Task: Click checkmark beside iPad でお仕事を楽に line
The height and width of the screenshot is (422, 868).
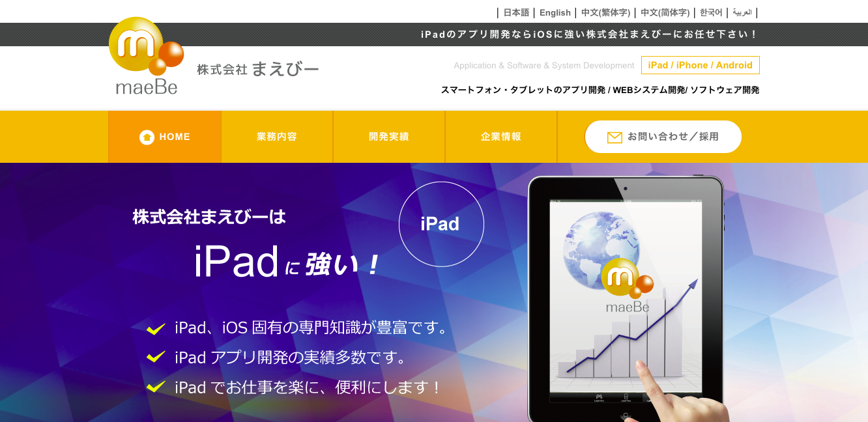Action: click(x=156, y=387)
